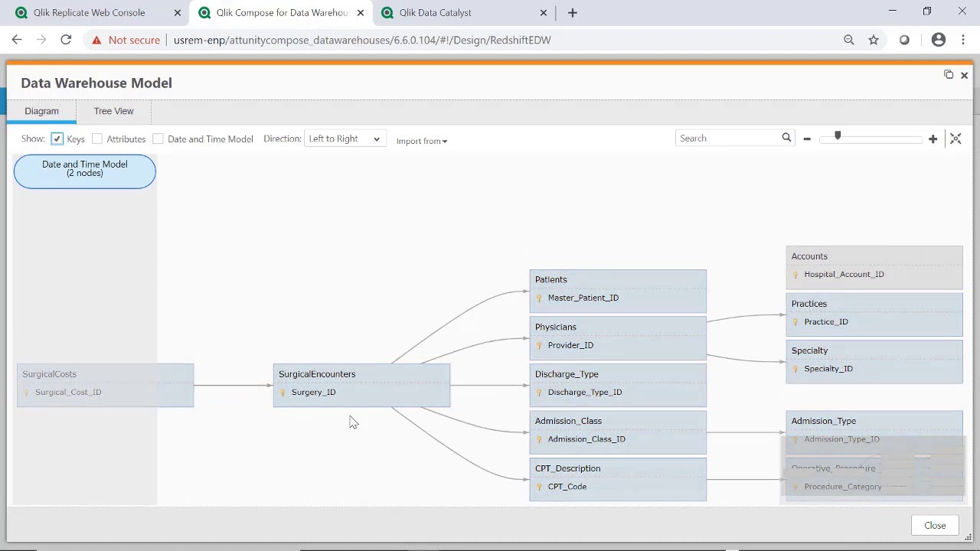Click the zoom slider handle
This screenshot has height=551, width=980.
[x=838, y=136]
